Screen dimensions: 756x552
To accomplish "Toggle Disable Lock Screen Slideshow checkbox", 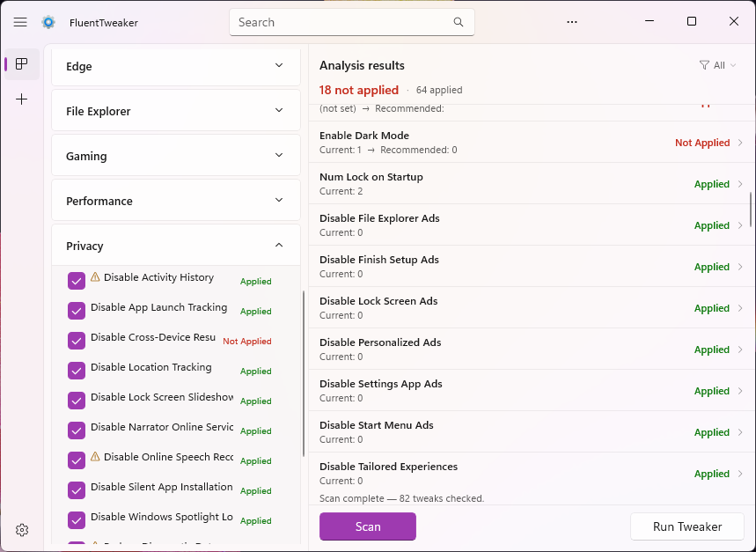I will (77, 401).
